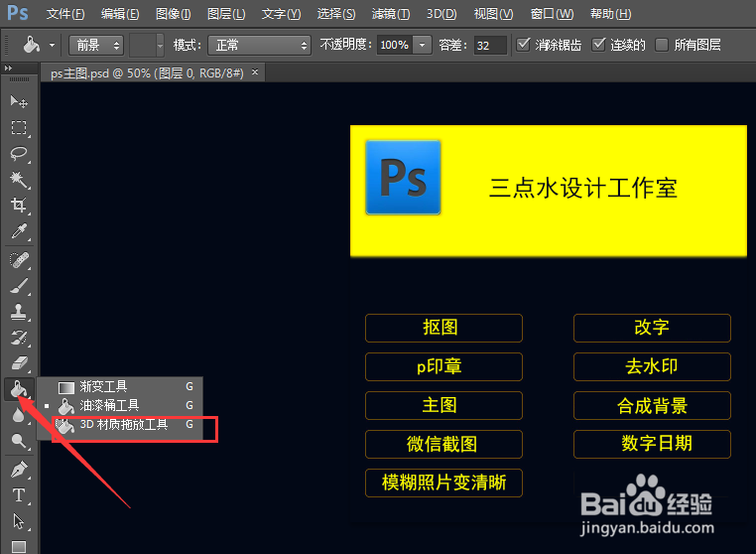Open the 3D(D) menu

coord(441,14)
